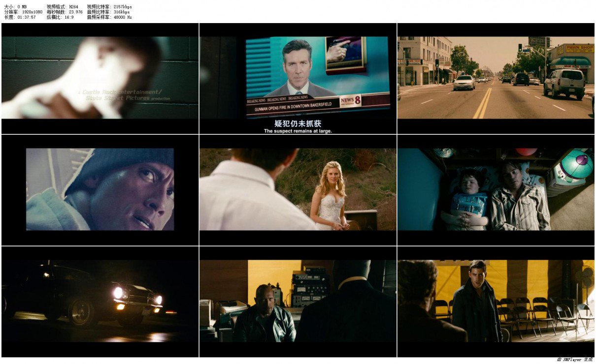Click the frame rate value '23.976'
This screenshot has width=596, height=364.
(x=75, y=12)
